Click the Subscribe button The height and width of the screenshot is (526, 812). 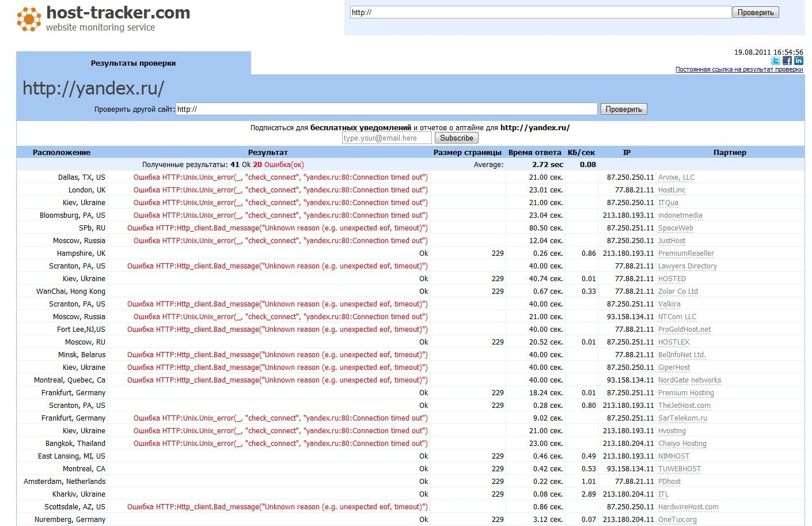tap(456, 138)
